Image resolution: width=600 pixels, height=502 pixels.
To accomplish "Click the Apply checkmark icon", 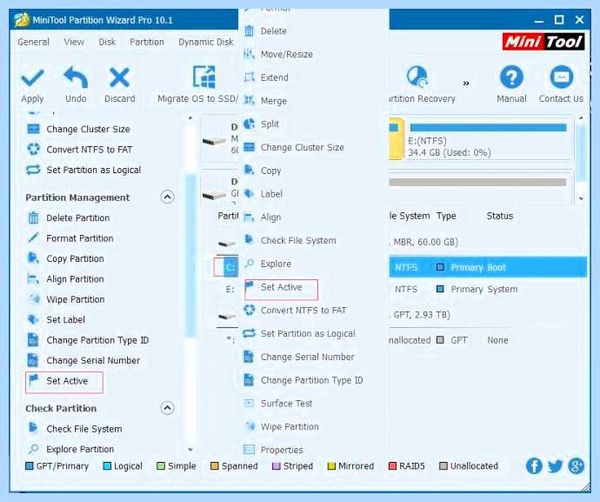I will [x=32, y=78].
